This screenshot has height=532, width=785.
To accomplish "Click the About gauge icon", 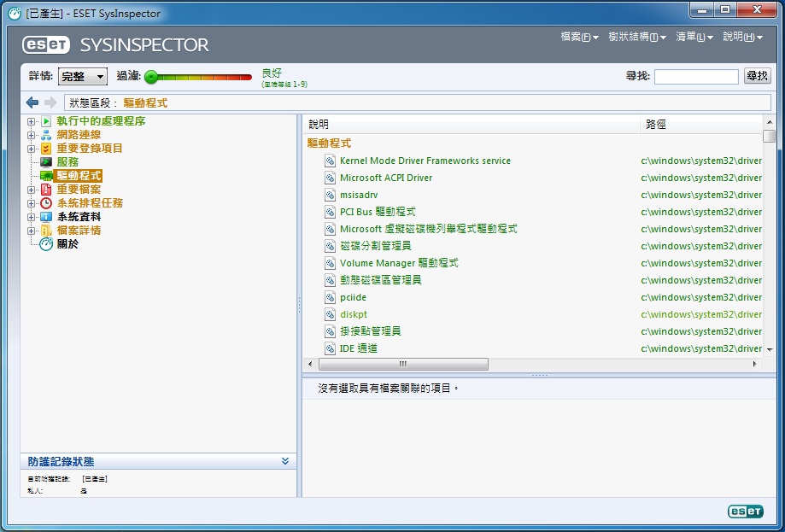I will 46,244.
